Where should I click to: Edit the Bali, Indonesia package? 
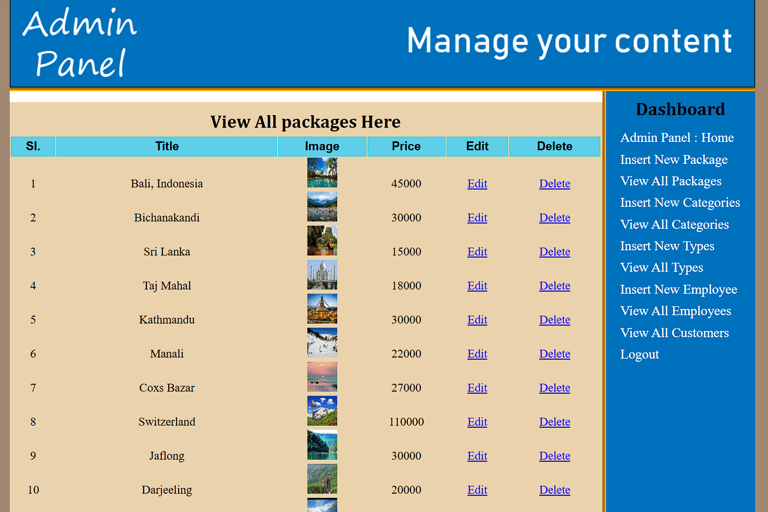(477, 184)
